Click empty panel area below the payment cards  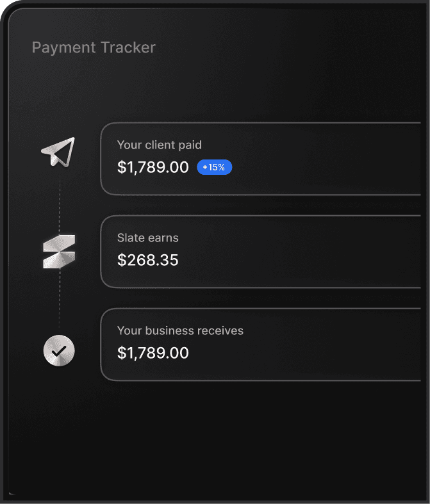click(218, 435)
